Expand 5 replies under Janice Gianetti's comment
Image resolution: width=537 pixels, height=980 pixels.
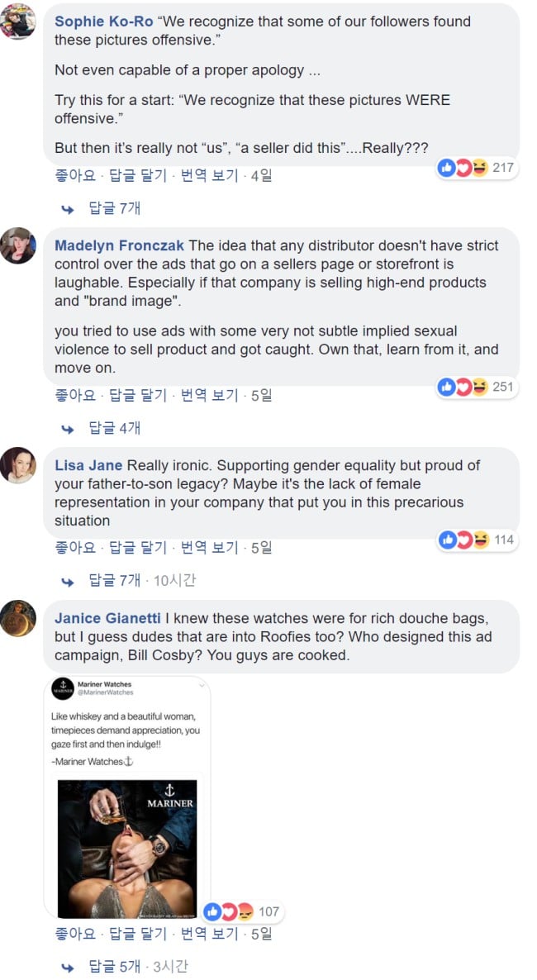[113, 966]
